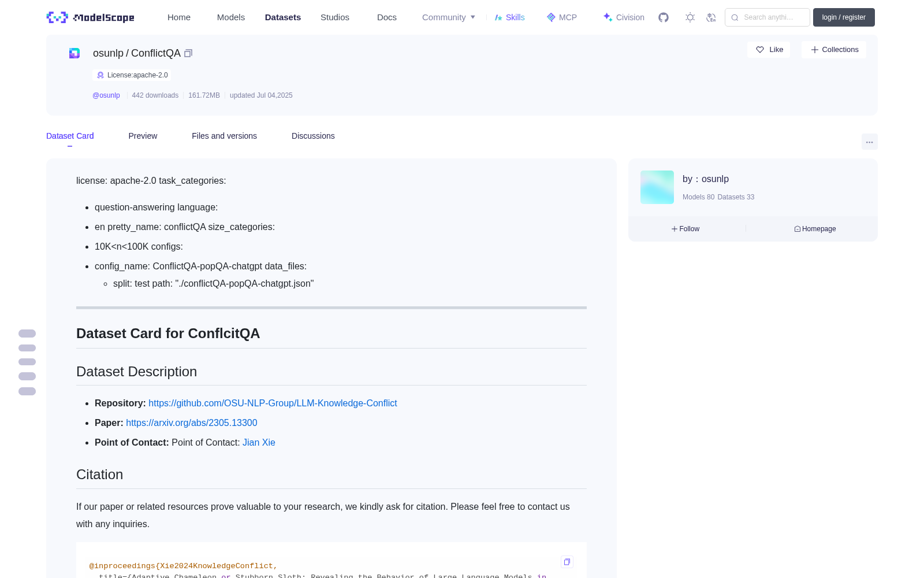This screenshot has width=924, height=578.
Task: Open the Jian Xie contact link
Action: [x=259, y=442]
